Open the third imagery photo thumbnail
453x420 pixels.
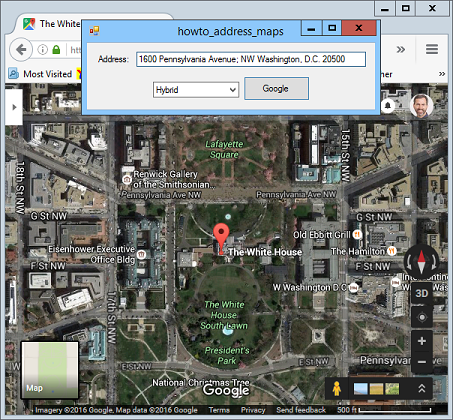[392, 389]
